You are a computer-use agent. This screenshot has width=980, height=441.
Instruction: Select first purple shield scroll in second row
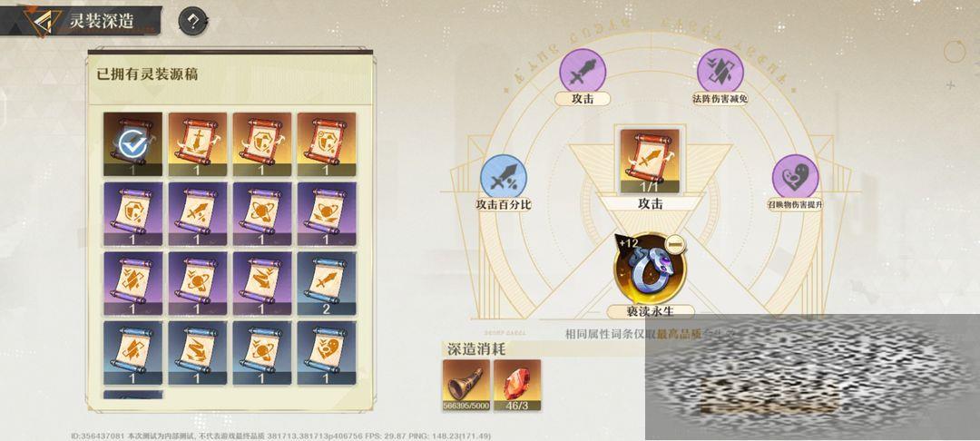pyautogui.click(x=132, y=213)
